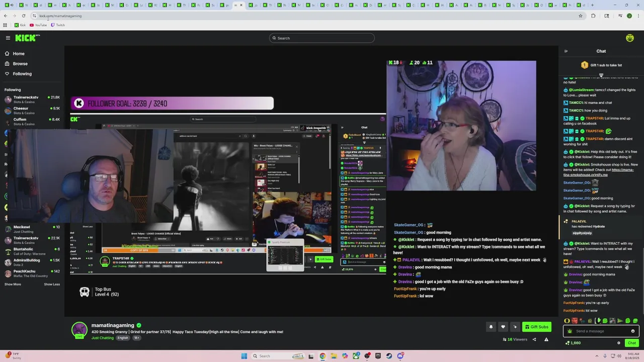Image resolution: width=644 pixels, height=362 pixels.
Task: Click Show More in sidebar list
Action: (x=13, y=284)
